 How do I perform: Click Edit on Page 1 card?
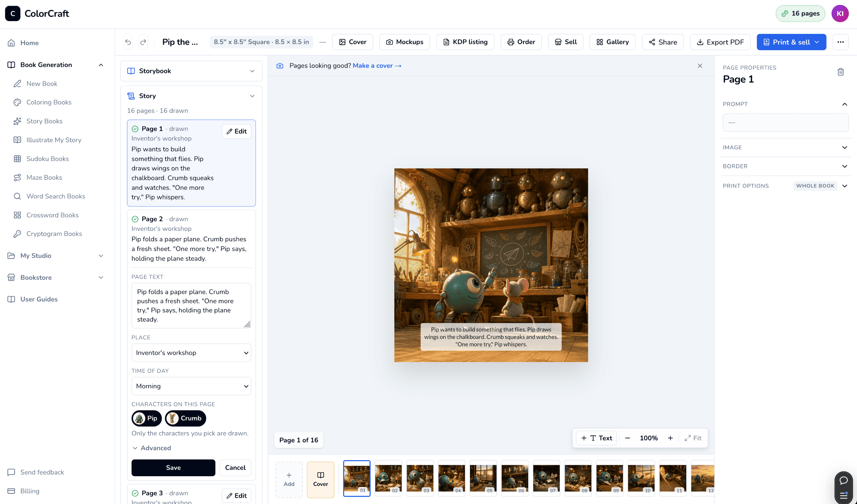(236, 131)
